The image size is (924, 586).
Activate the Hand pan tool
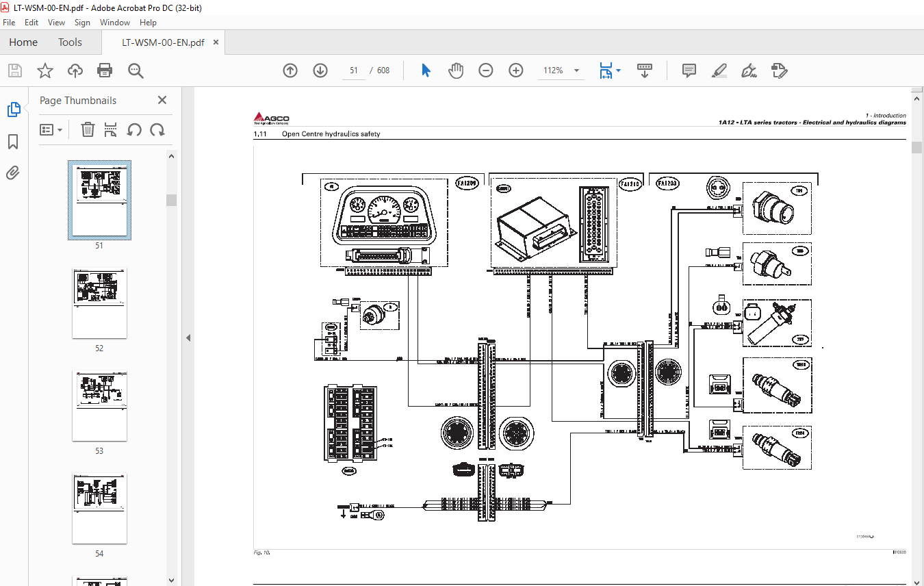coord(456,71)
